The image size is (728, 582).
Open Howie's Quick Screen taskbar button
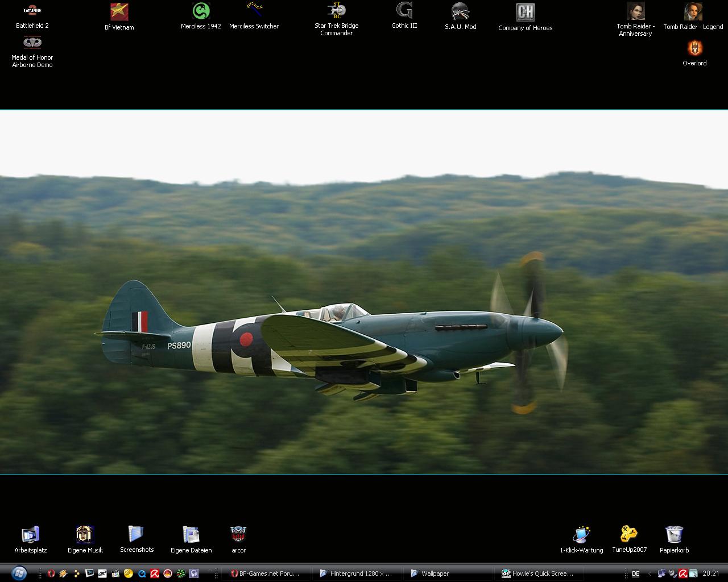click(538, 573)
